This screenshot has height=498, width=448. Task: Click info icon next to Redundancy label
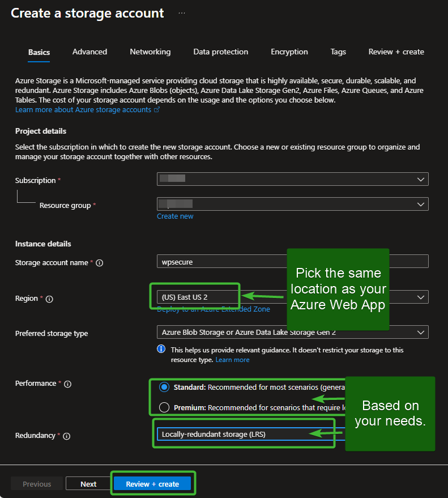click(66, 436)
